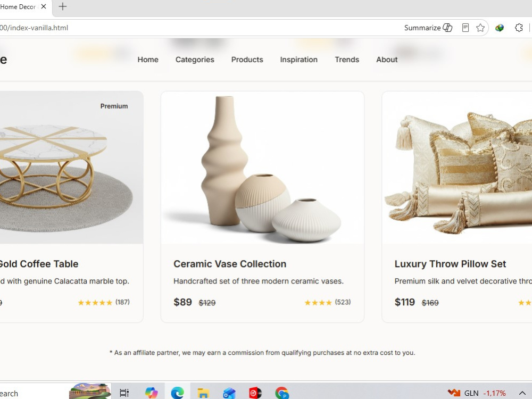Open the ceramic vases product image
Viewport: 532px width, 399px height.
click(263, 168)
